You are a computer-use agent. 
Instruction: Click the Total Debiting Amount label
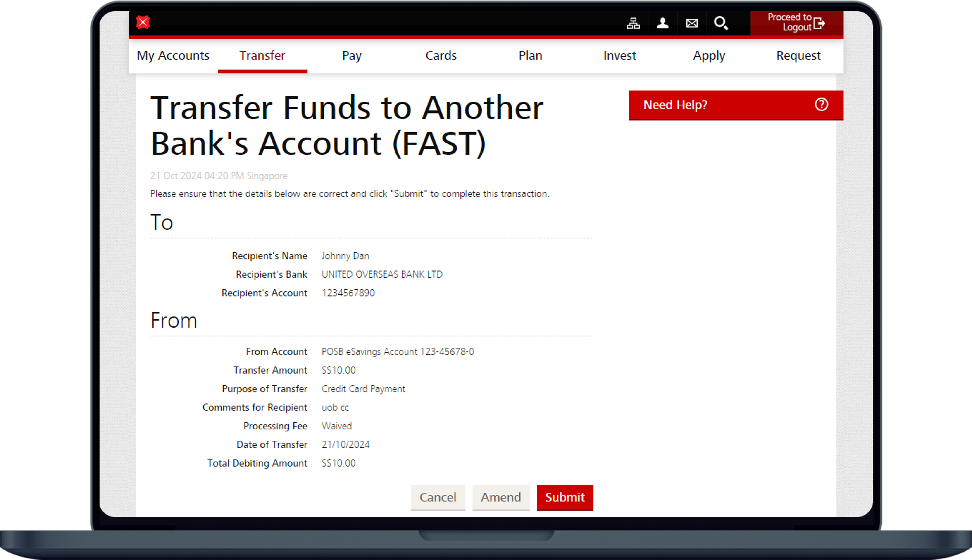pos(257,463)
